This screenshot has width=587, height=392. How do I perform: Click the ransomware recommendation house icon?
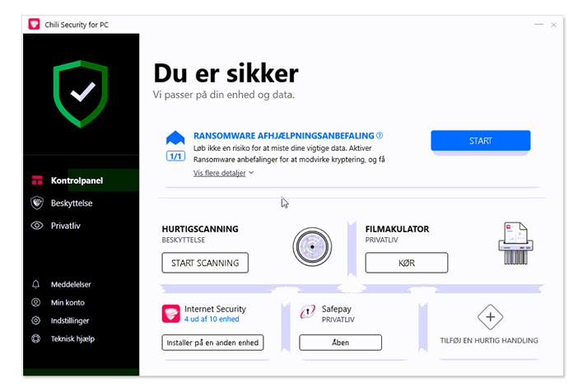tap(175, 138)
